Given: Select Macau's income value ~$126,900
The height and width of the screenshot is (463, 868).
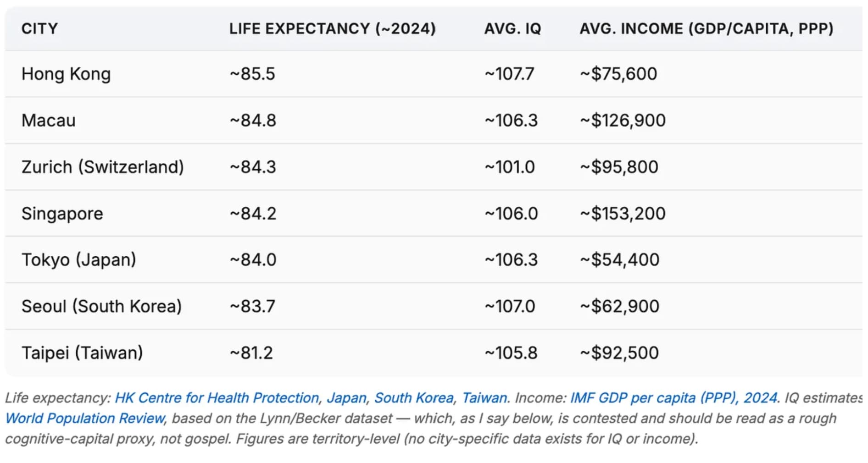Looking at the screenshot, I should pos(623,121).
